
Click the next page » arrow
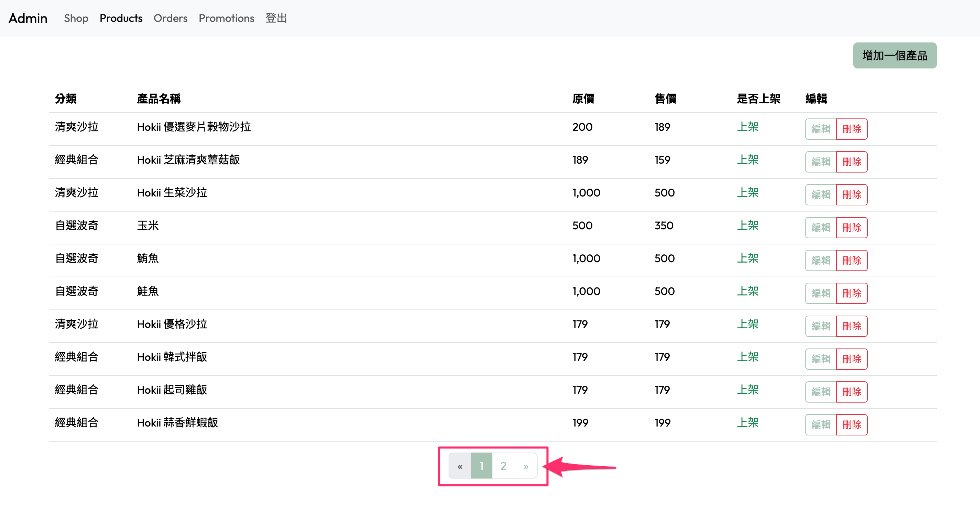click(526, 466)
